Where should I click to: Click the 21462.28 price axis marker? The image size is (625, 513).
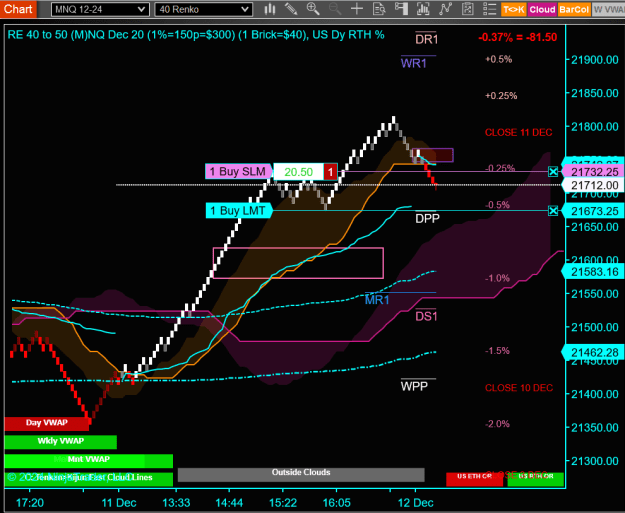pyautogui.click(x=594, y=352)
